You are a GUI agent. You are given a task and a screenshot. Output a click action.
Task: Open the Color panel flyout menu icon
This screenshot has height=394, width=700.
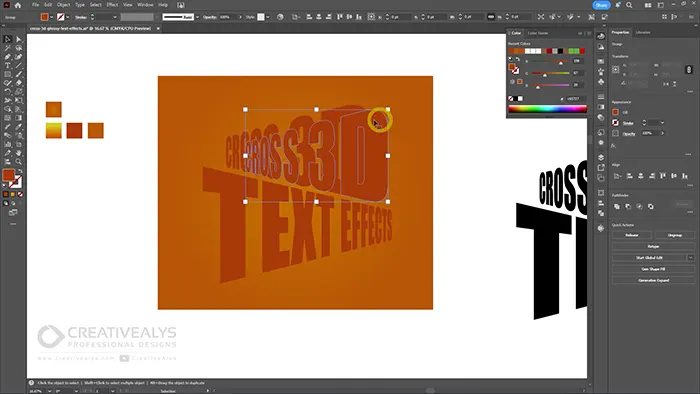tap(589, 33)
